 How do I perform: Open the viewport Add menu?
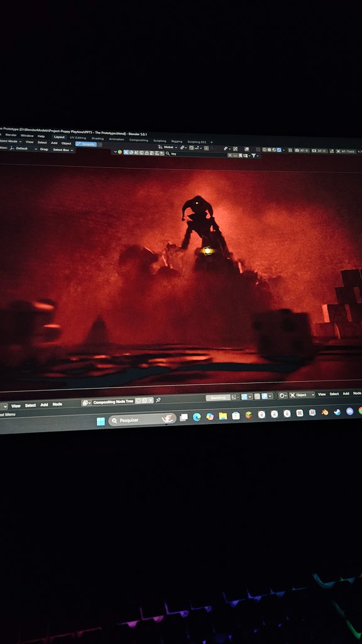54,143
